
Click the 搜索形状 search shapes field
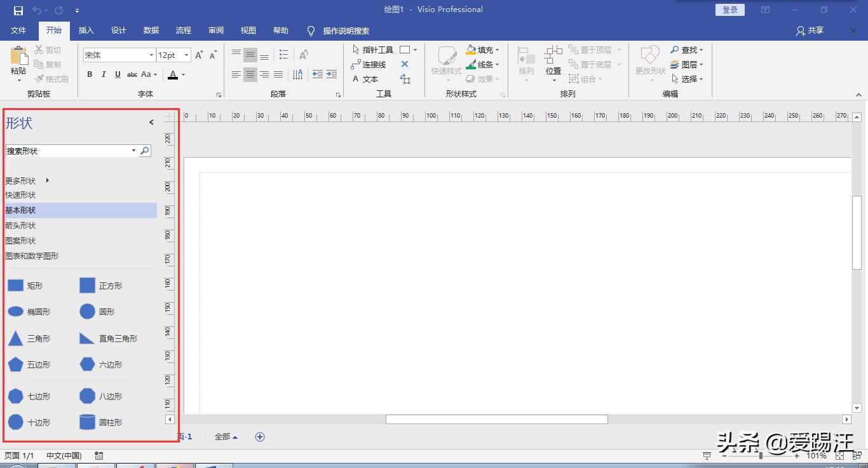[72, 151]
